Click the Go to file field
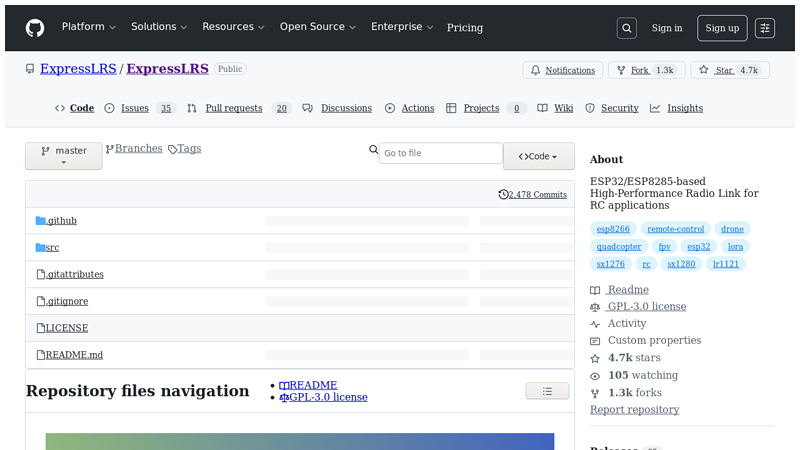This screenshot has width=800, height=450. (440, 153)
